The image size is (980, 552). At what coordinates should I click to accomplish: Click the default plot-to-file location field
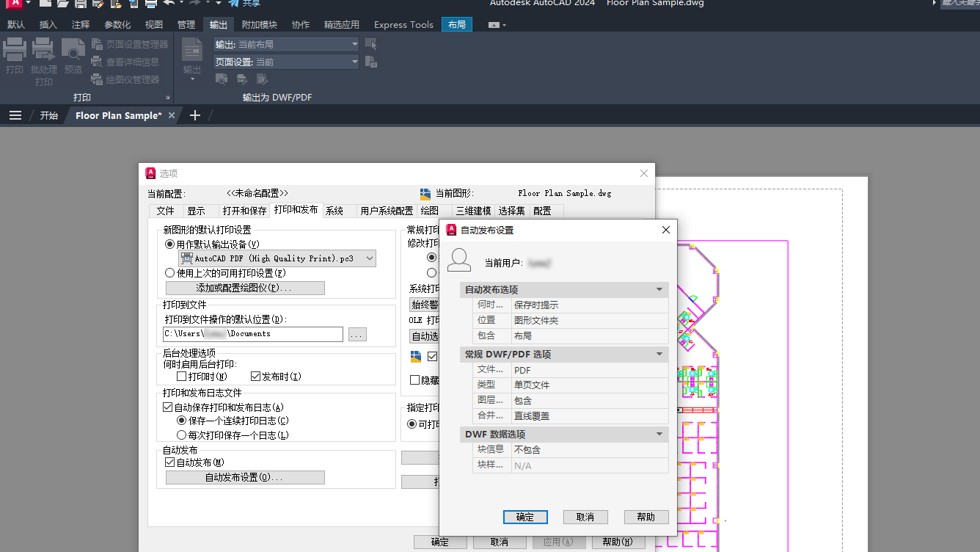pos(253,335)
